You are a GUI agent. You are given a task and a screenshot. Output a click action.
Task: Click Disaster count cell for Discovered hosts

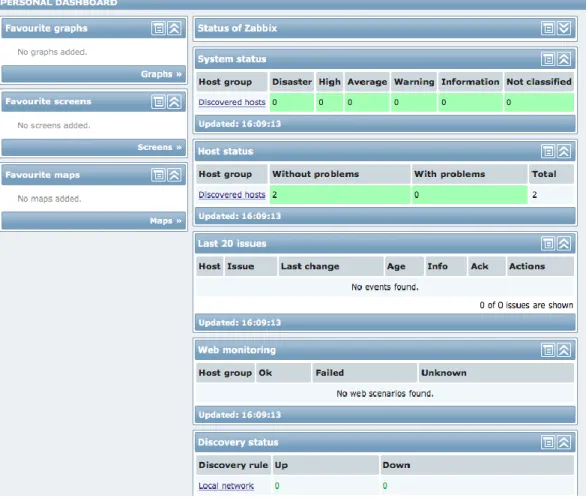pyautogui.click(x=292, y=102)
